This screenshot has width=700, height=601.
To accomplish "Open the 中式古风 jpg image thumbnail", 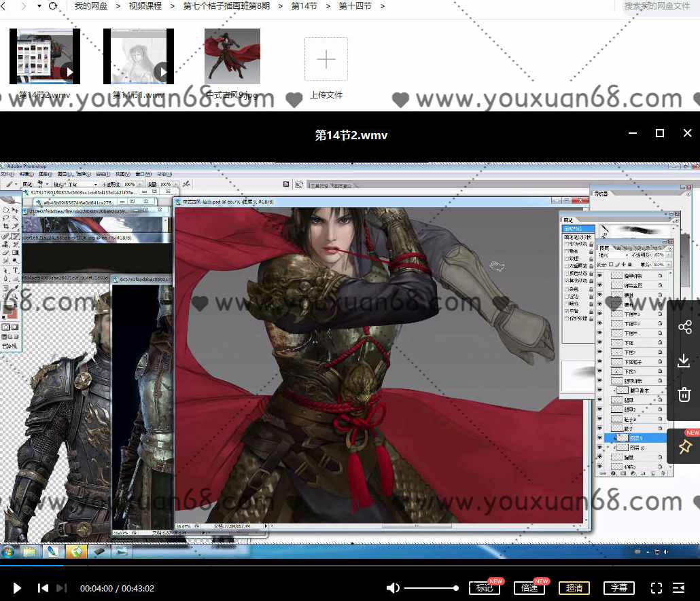I will pos(232,56).
